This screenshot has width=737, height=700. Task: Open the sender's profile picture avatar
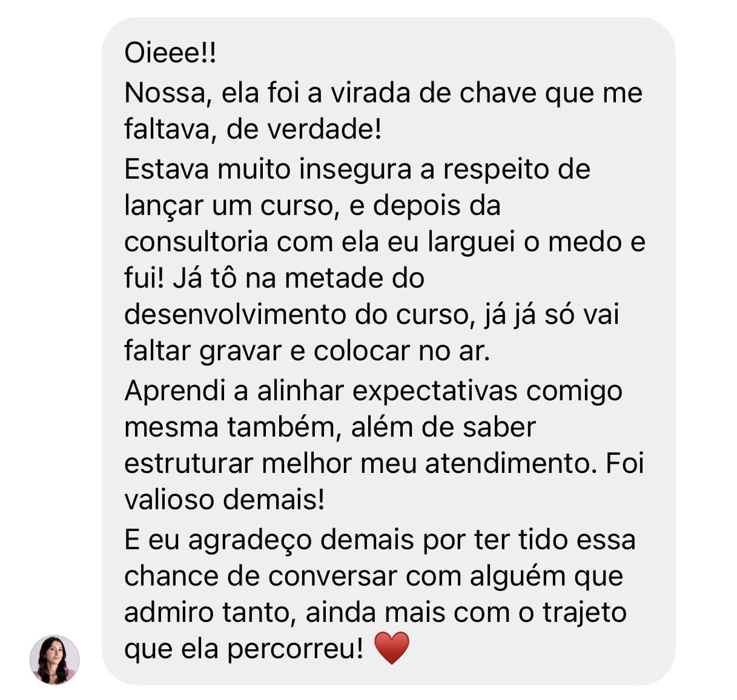[x=55, y=659]
